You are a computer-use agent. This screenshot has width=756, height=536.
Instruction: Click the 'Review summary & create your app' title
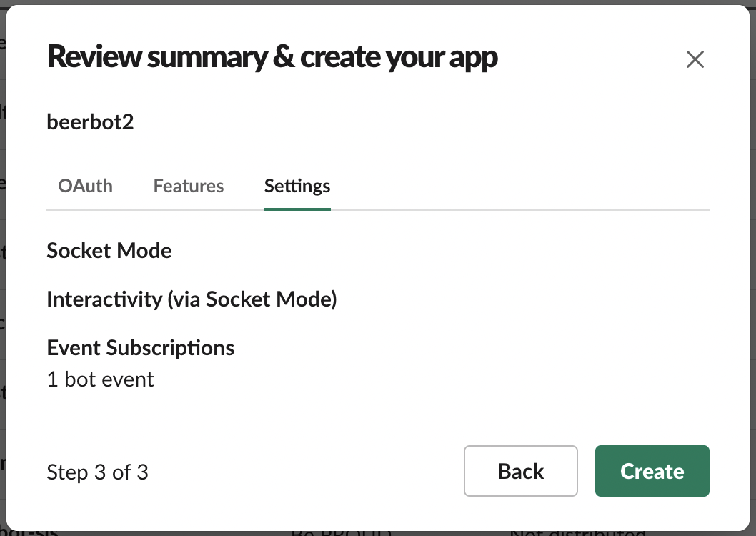click(272, 57)
